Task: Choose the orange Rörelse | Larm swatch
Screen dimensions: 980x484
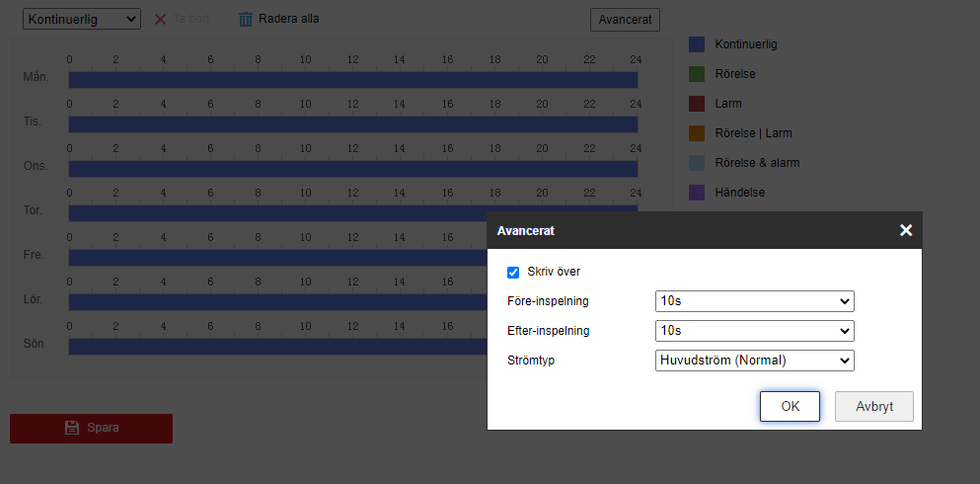Action: point(696,133)
